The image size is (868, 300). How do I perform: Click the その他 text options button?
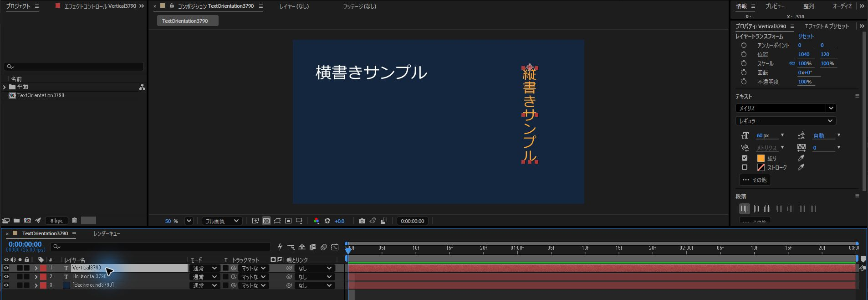(755, 180)
